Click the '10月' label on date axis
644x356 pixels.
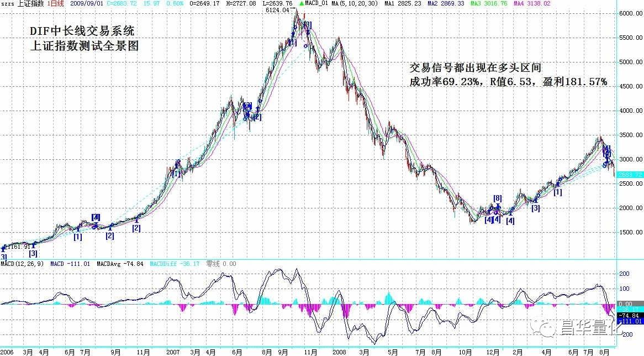click(465, 352)
